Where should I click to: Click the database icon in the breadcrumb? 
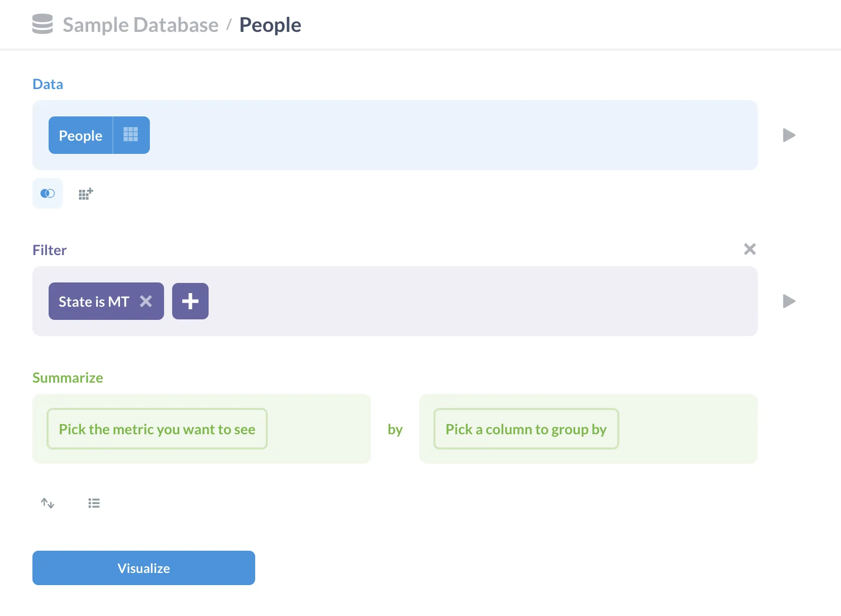pyautogui.click(x=42, y=24)
